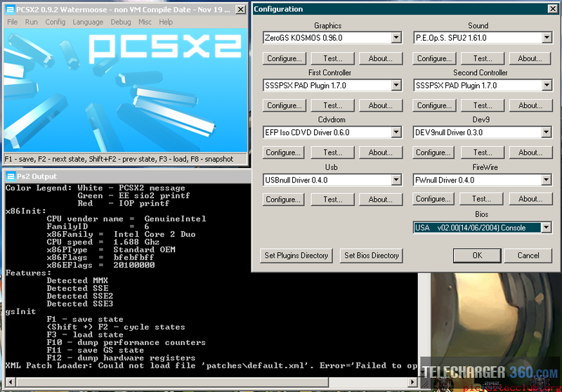
Task: Test the Dev9 plugin
Action: 483,152
